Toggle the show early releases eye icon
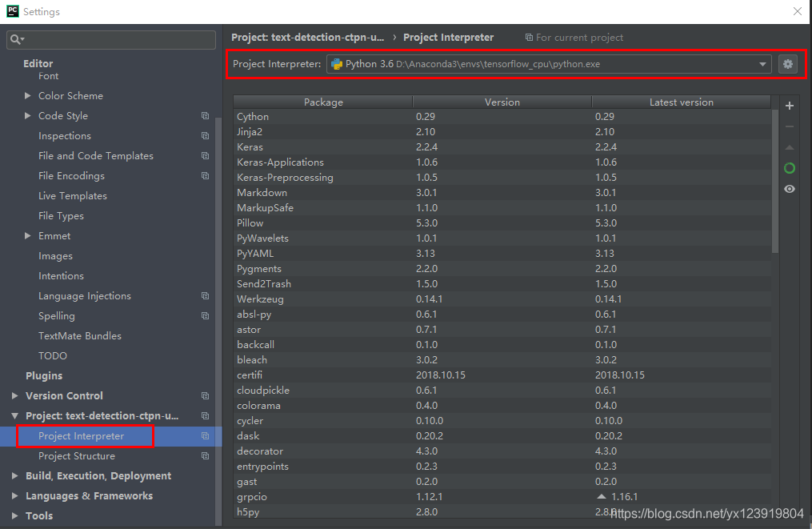This screenshot has width=812, height=529. pos(790,189)
